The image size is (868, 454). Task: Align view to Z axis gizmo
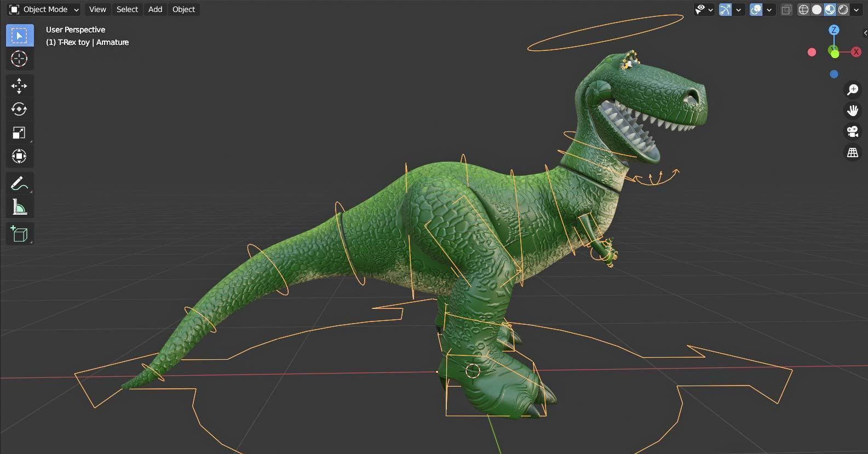[834, 30]
